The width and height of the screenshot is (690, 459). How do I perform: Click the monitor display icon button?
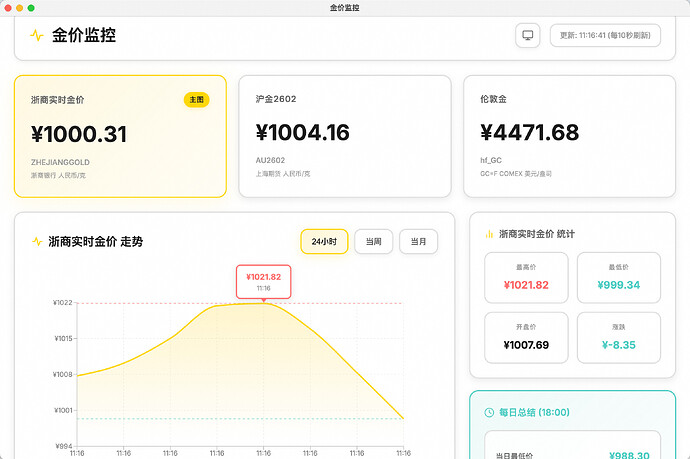tap(528, 35)
